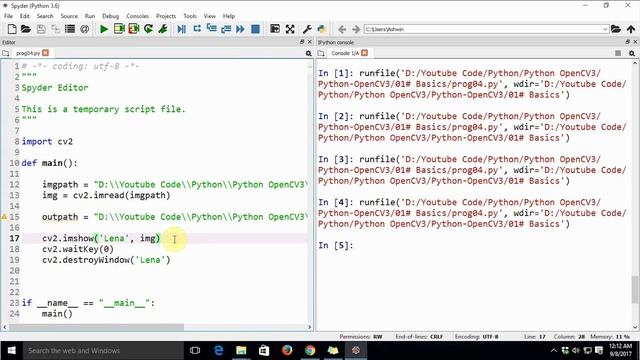Go back with the left arrow icon
Viewport: 640px width, 360px height.
pyautogui.click(x=342, y=29)
